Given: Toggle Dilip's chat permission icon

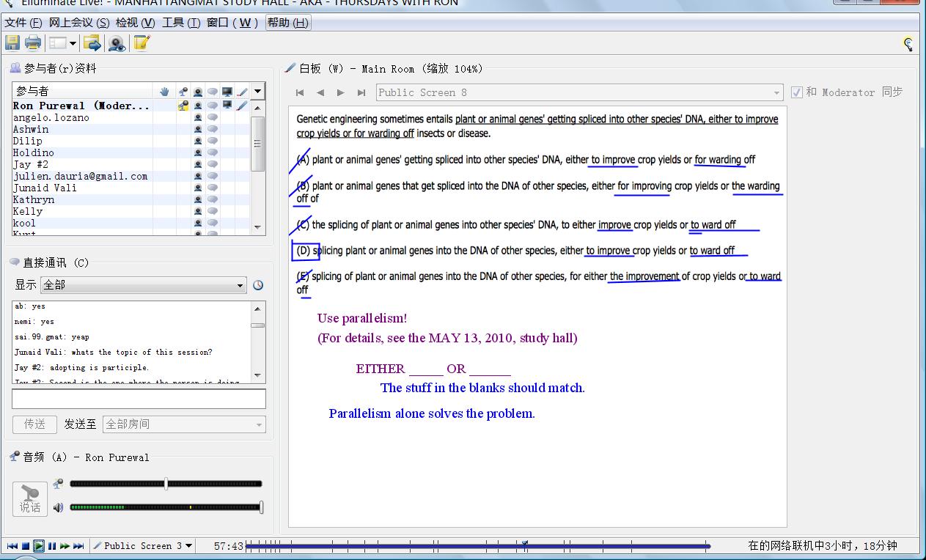Looking at the screenshot, I should [x=213, y=141].
